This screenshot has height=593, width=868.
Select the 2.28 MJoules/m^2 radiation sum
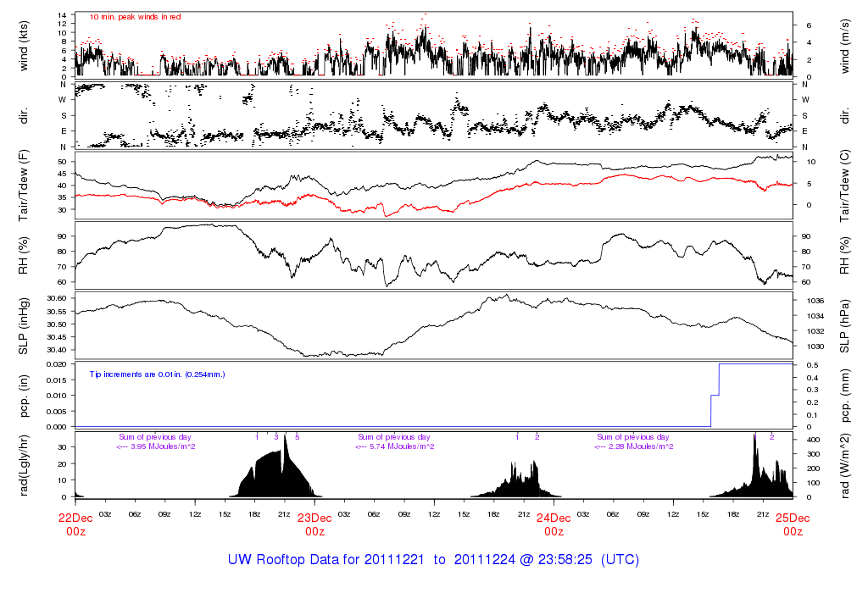(634, 446)
